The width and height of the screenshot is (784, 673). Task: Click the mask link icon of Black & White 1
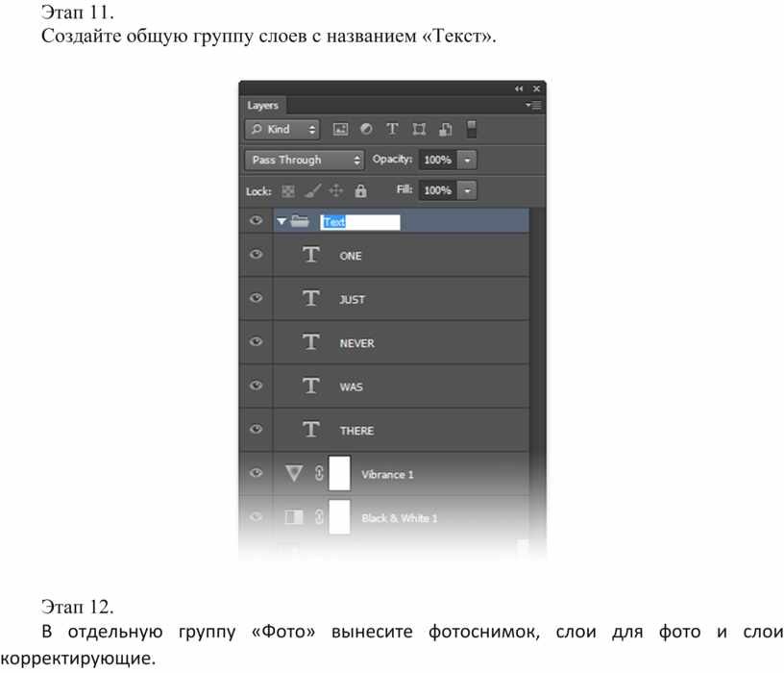tap(319, 517)
